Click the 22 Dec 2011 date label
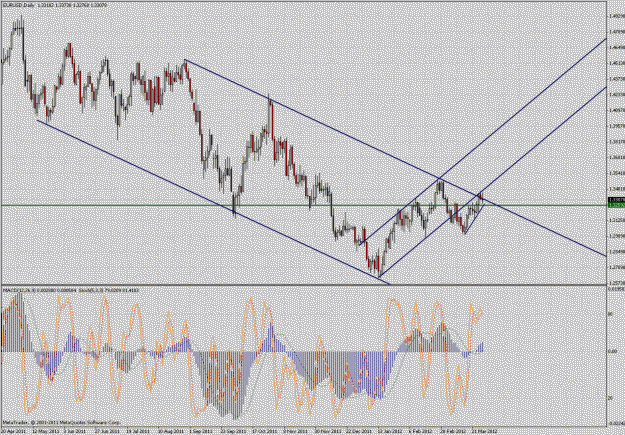 pos(358,431)
